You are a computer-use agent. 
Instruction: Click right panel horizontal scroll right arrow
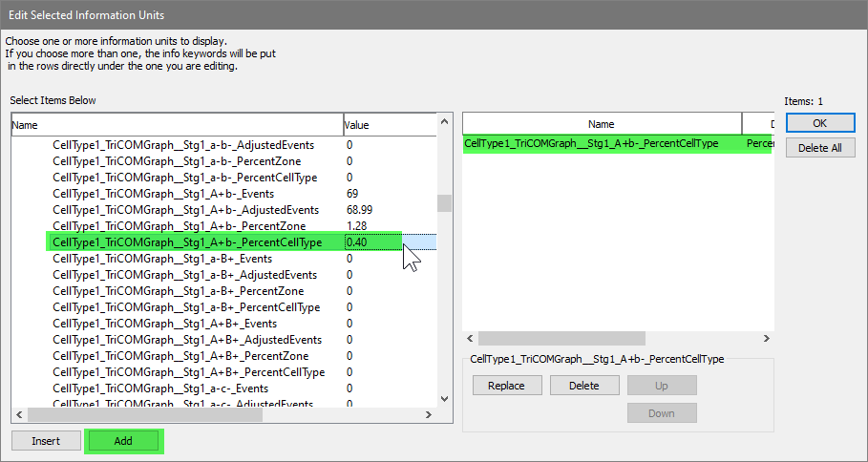766,339
